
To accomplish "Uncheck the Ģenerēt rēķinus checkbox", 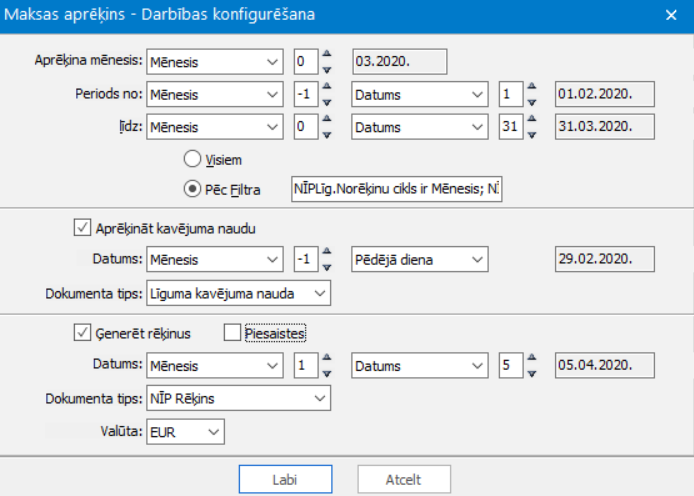I will pyautogui.click(x=82, y=333).
